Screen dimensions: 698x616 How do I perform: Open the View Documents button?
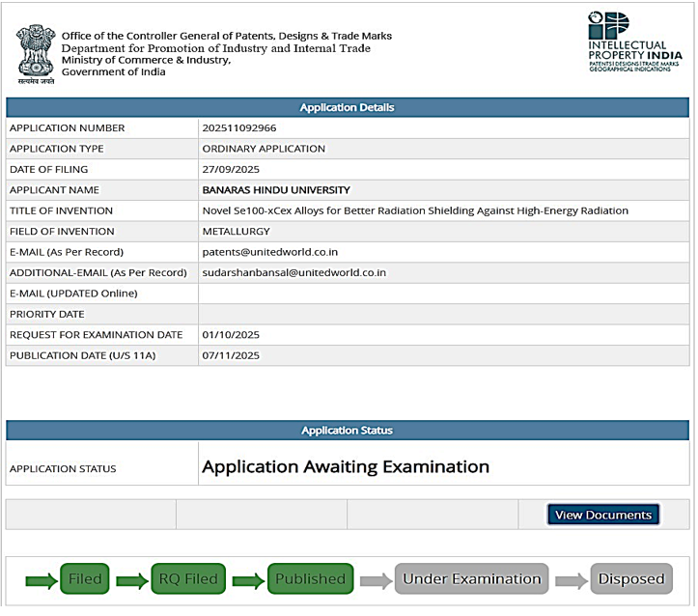point(603,515)
